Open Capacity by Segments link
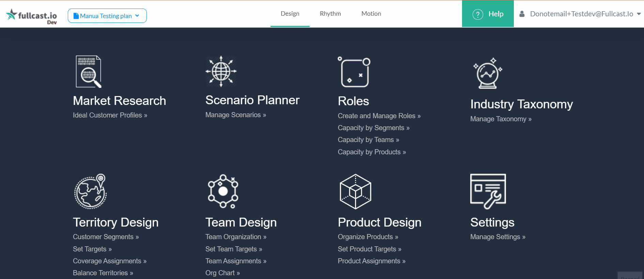The height and width of the screenshot is (279, 644). click(x=373, y=128)
